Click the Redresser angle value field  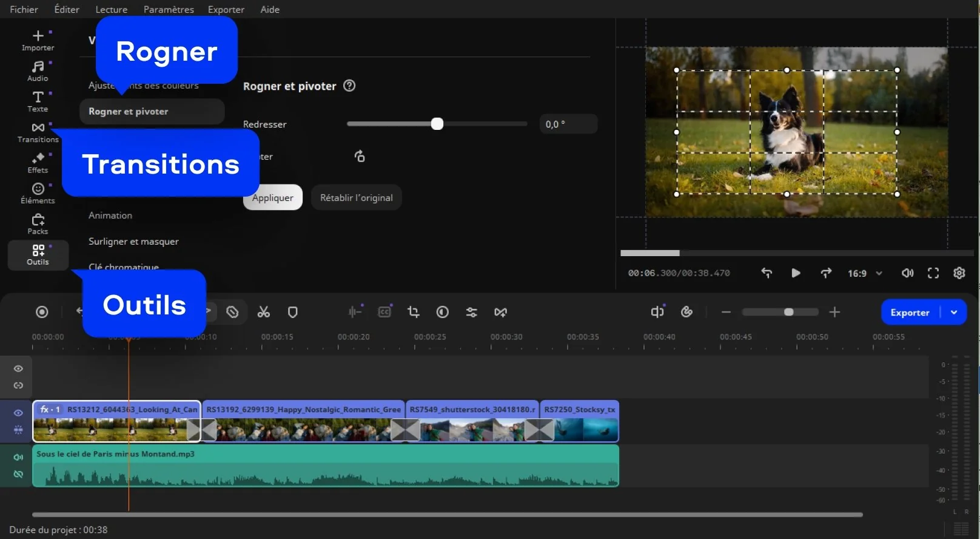click(568, 124)
